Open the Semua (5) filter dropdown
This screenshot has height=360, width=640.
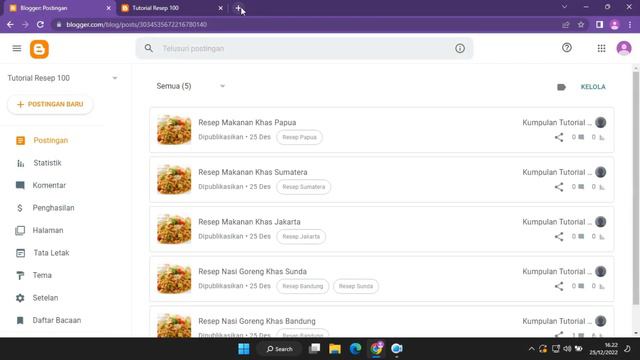pos(191,86)
